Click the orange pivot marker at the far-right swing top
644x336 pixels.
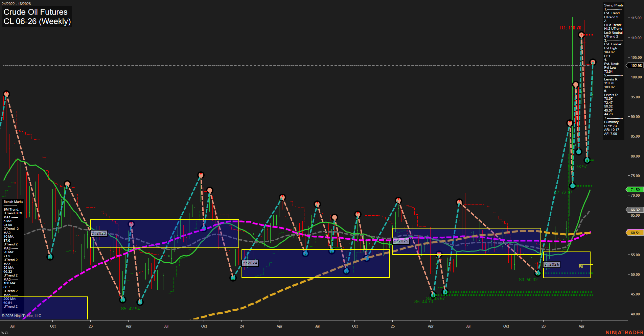tap(593, 62)
